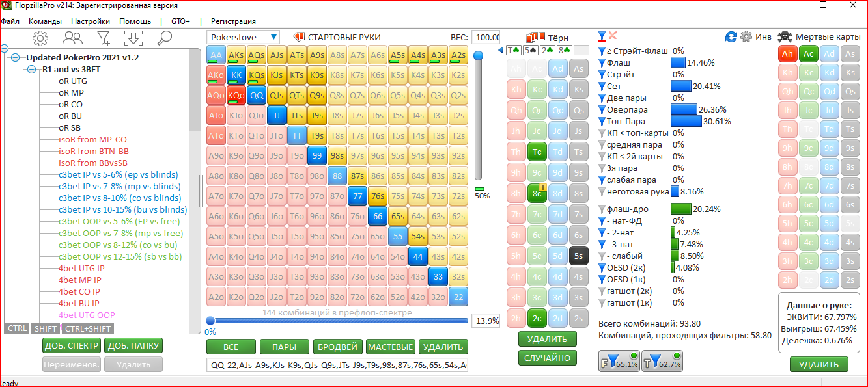Screen dimensions: 868x387
Task: Select '4bet CO IP' range
Action: (79, 292)
